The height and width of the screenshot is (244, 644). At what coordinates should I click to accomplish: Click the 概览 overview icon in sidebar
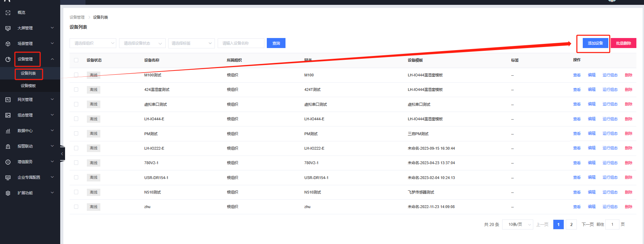[x=8, y=13]
